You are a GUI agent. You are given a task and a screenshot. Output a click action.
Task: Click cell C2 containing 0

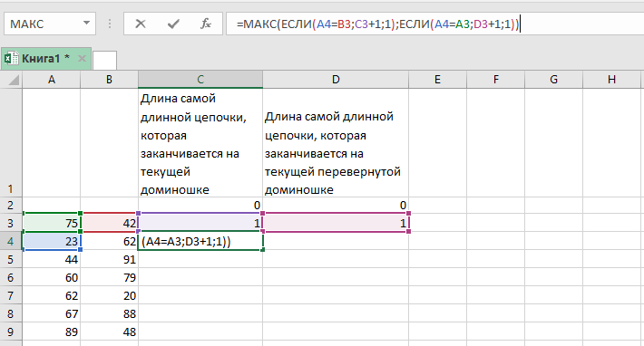200,205
